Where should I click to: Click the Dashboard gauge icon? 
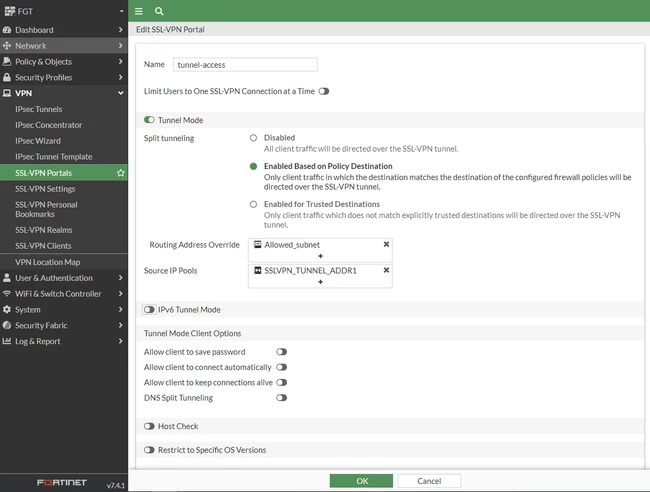7,30
